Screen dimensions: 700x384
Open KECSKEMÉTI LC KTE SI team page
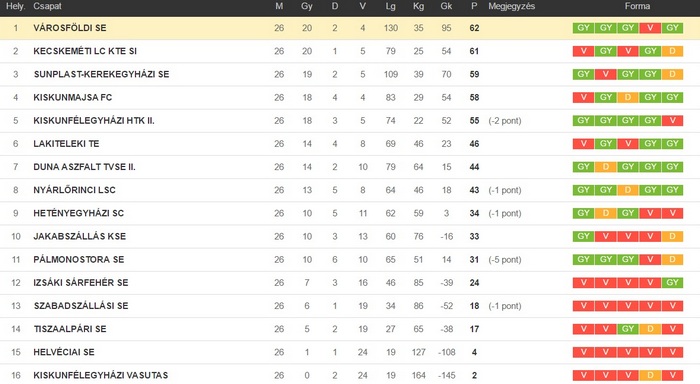pos(85,51)
